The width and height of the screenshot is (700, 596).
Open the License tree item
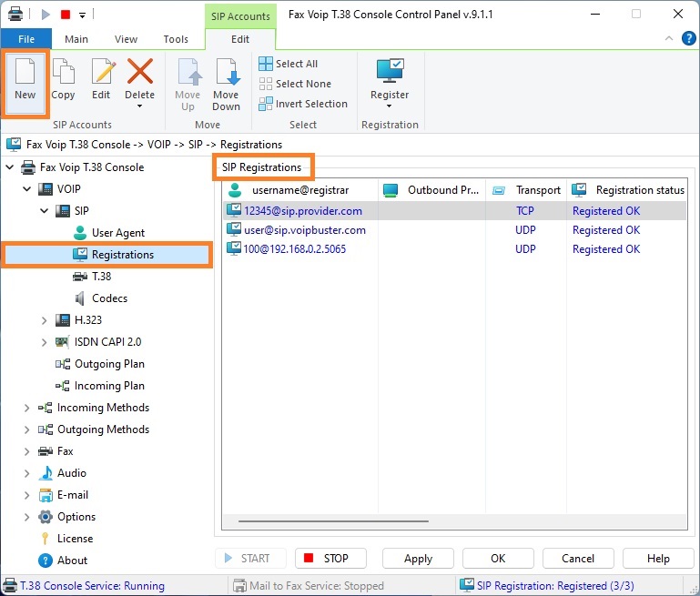pos(66,539)
